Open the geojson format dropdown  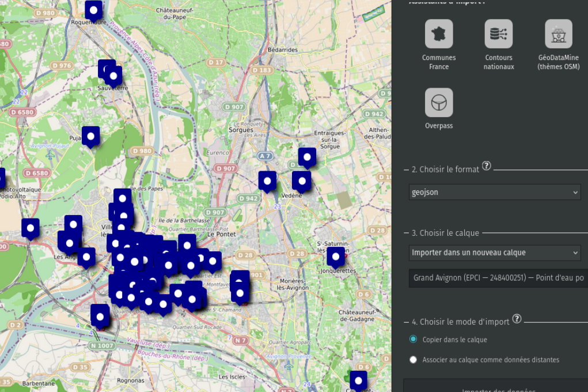[495, 192]
